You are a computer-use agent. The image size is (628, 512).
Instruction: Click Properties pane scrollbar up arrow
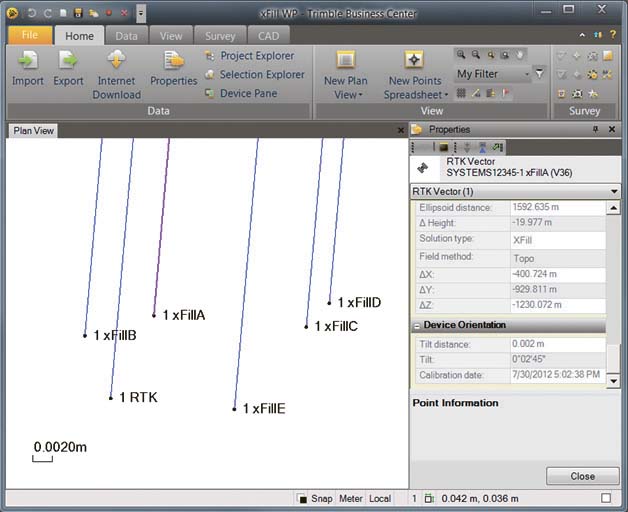[x=613, y=208]
